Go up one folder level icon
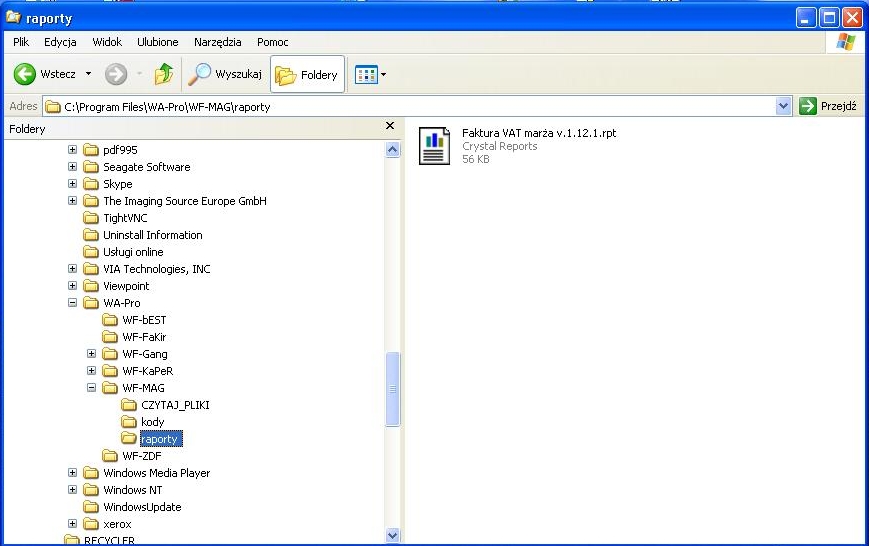The image size is (869, 546). 164,74
